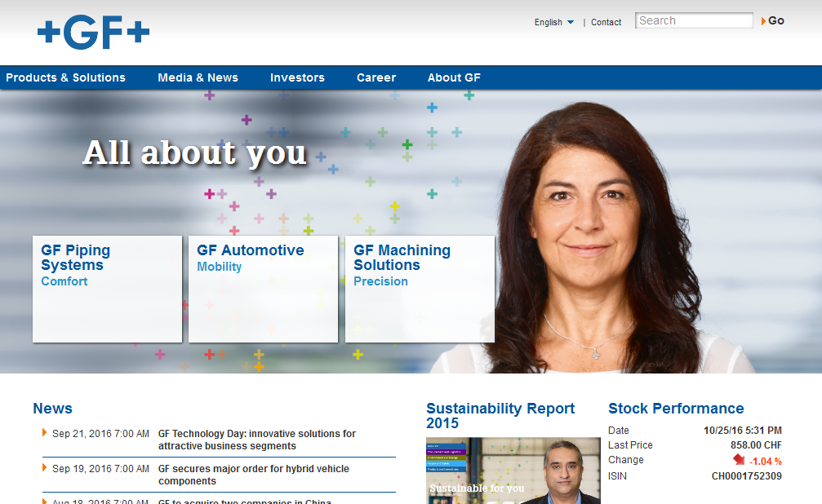The image size is (822, 504).
Task: Click the All about you banner headline
Action: [x=194, y=153]
